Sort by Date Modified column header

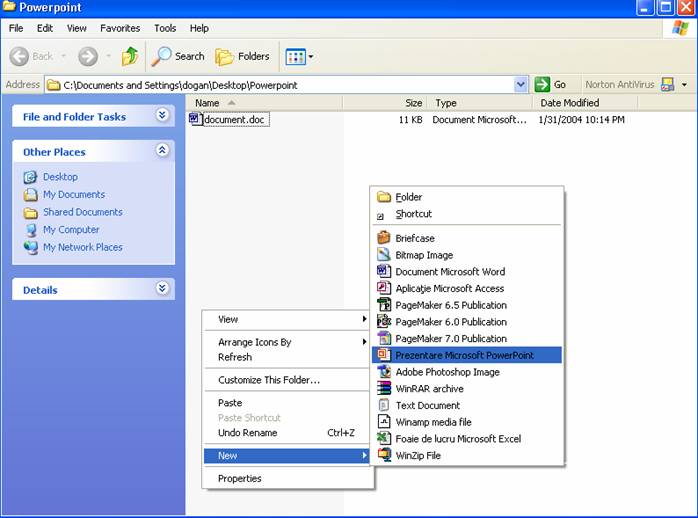click(585, 103)
